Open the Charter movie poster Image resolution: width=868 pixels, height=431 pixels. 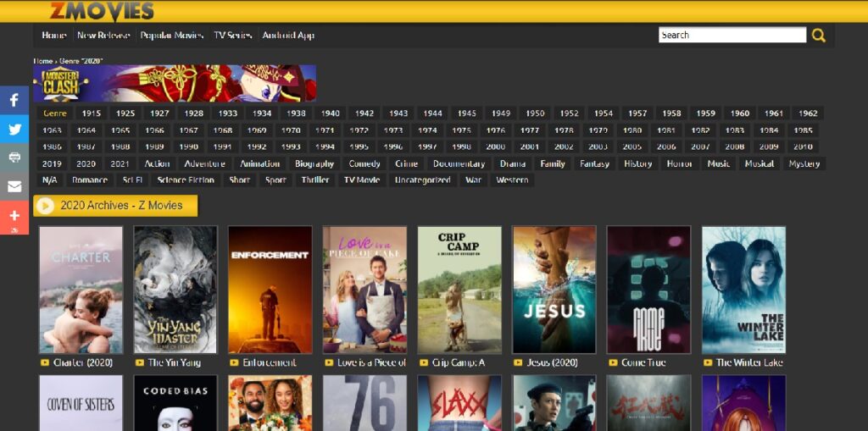coord(81,290)
